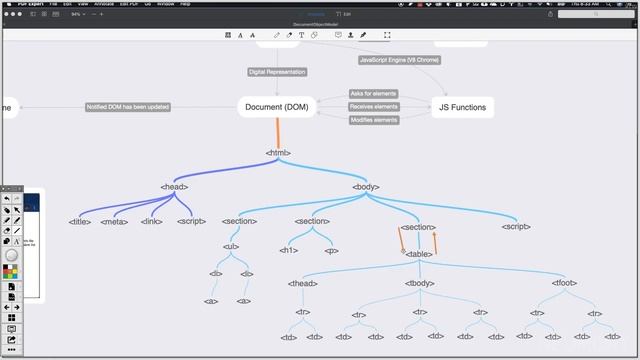Select the stamp tool in toolbar
Viewport: 640px width, 360px height.
[x=351, y=35]
